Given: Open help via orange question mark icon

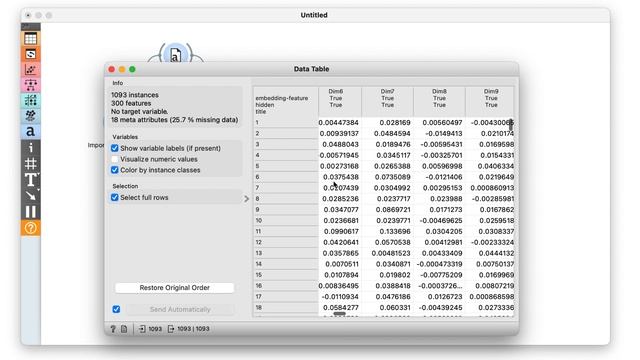Looking at the screenshot, I should pos(31,228).
